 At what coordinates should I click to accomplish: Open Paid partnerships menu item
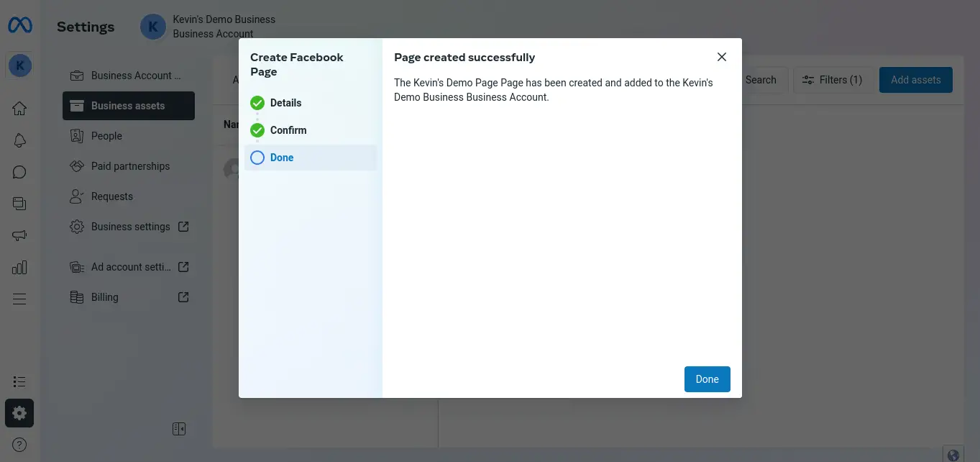130,166
